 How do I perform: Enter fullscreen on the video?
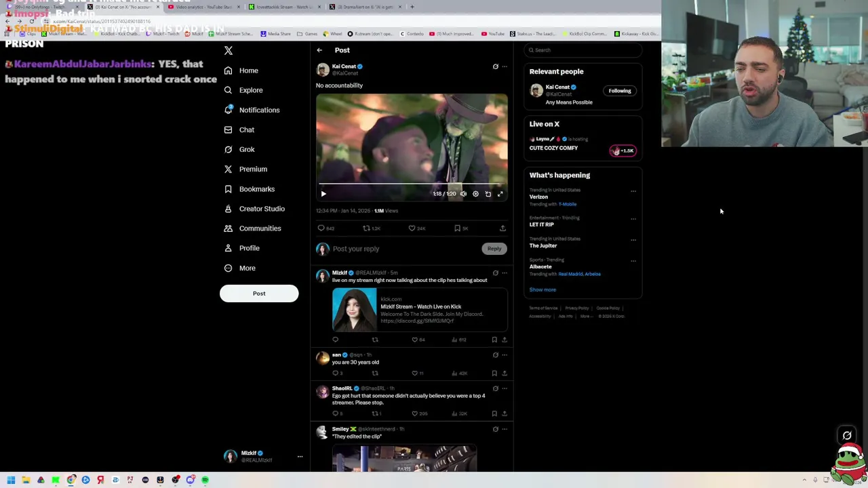tap(500, 194)
